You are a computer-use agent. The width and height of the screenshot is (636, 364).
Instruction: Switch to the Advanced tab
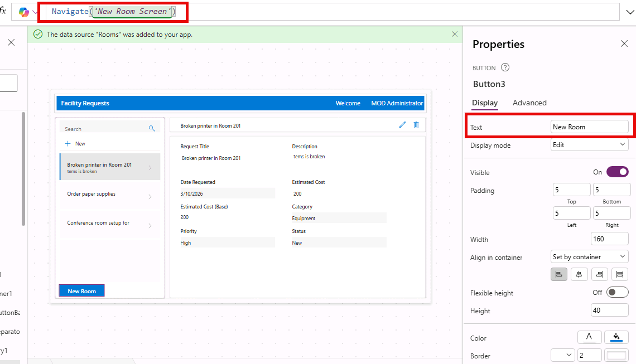(529, 103)
